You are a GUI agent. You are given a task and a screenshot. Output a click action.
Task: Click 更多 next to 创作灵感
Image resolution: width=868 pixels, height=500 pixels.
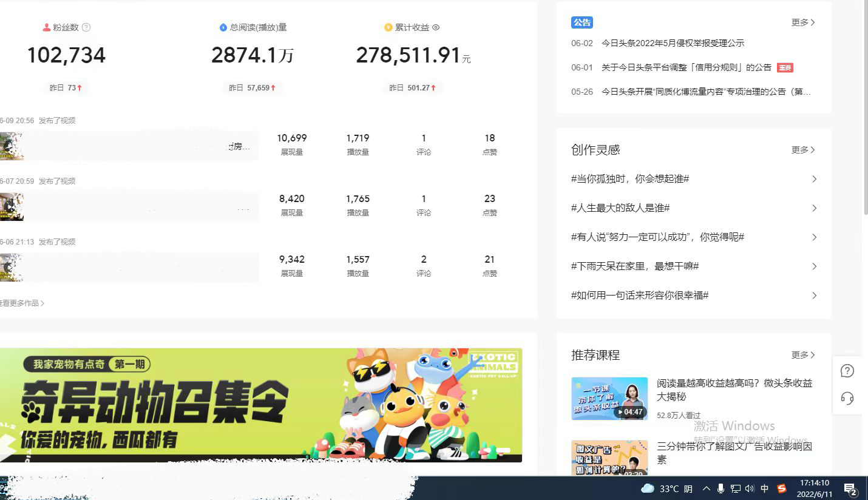(802, 150)
